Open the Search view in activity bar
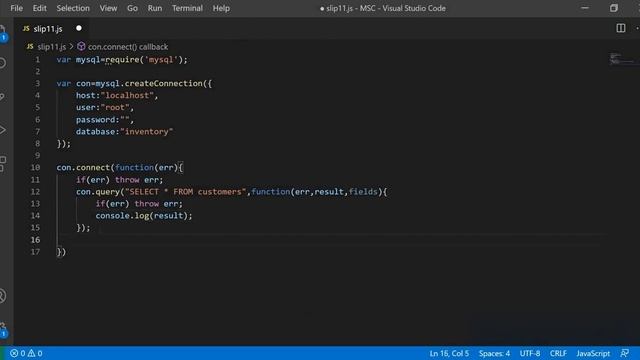This screenshot has width=640, height=360. click(2, 63)
